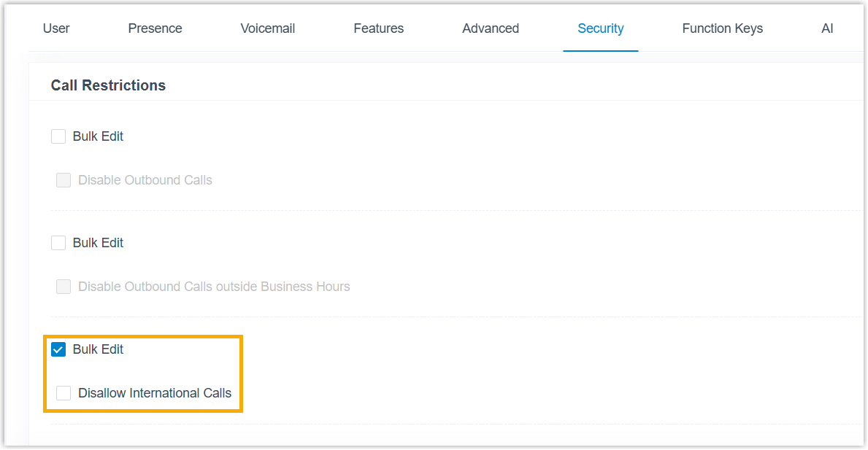The height and width of the screenshot is (450, 868).
Task: Tick Bulk Edit checkbox above the Business Hours option
Action: 58,243
